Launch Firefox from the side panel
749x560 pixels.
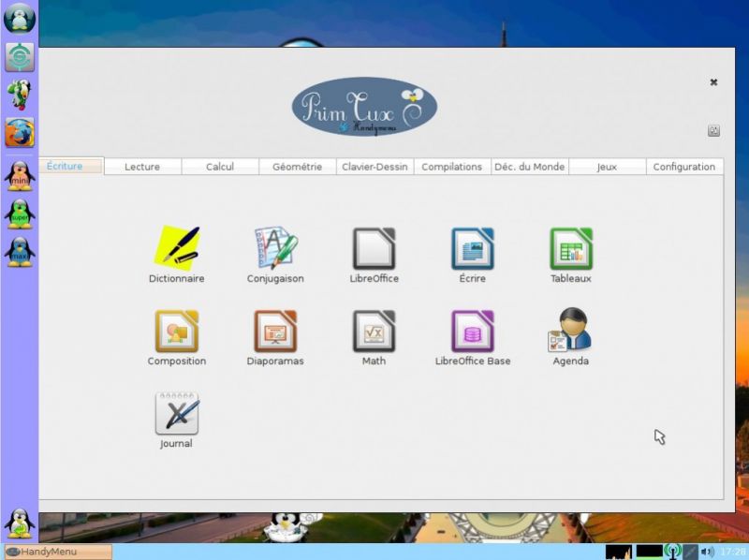click(20, 132)
